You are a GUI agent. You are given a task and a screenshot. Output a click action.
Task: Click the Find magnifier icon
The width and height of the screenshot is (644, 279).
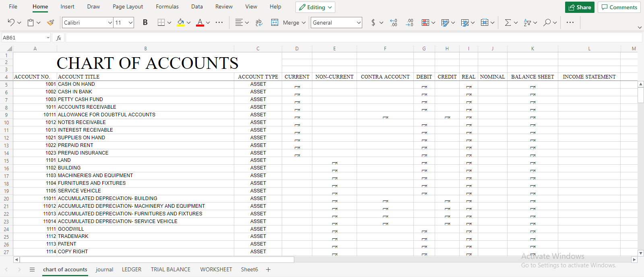tap(547, 23)
